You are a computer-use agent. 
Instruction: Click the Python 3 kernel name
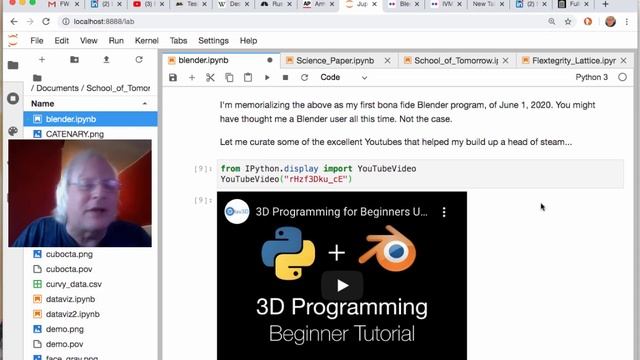[591, 77]
